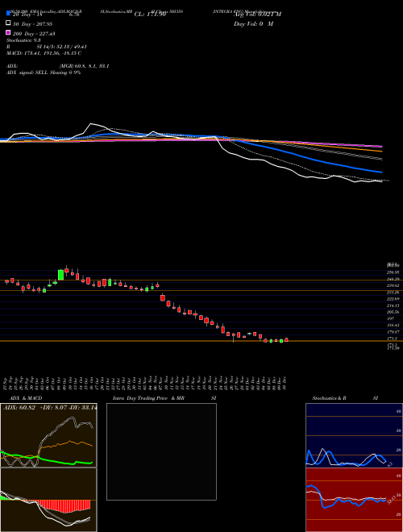403x532 pixels.
Task: Select the '200 Day = 227.43' legend text
Action: [x=34, y=34]
